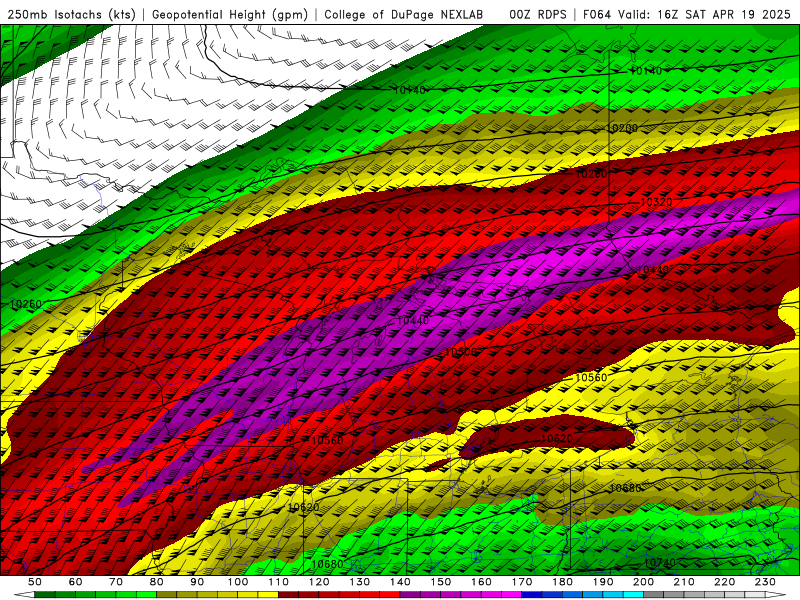Select the bright yellow swatch just below 110
800x600 pixels.
coord(268,595)
